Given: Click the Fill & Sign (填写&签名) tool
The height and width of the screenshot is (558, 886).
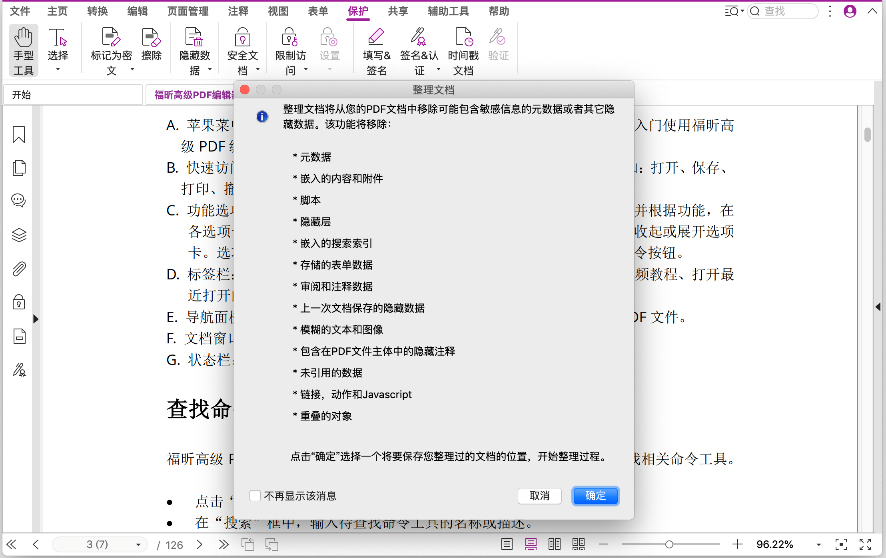Looking at the screenshot, I should [376, 51].
